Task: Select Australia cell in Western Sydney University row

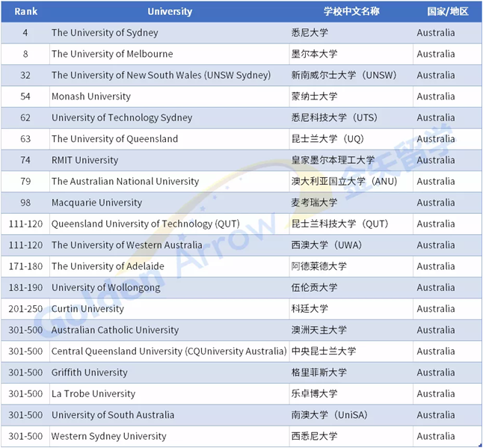Action: tap(436, 436)
